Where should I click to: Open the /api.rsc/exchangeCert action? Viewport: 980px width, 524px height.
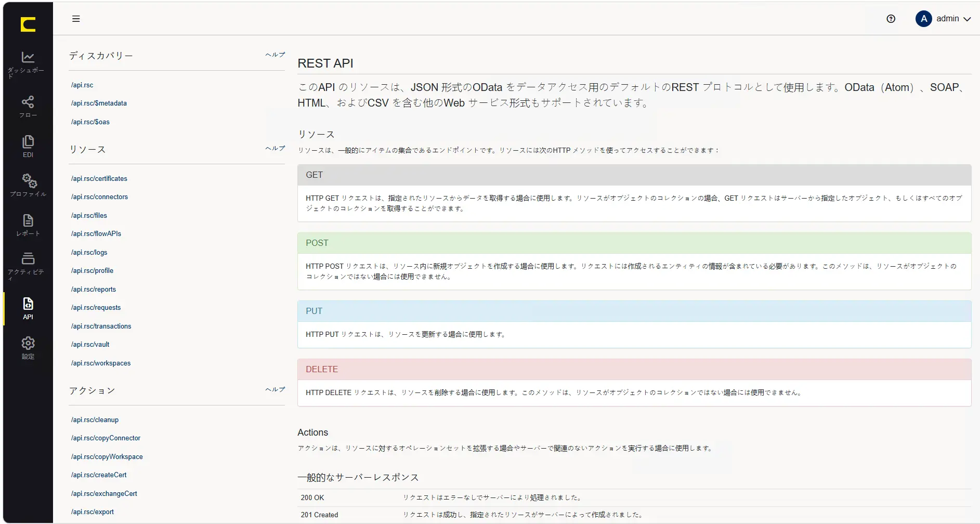point(104,493)
